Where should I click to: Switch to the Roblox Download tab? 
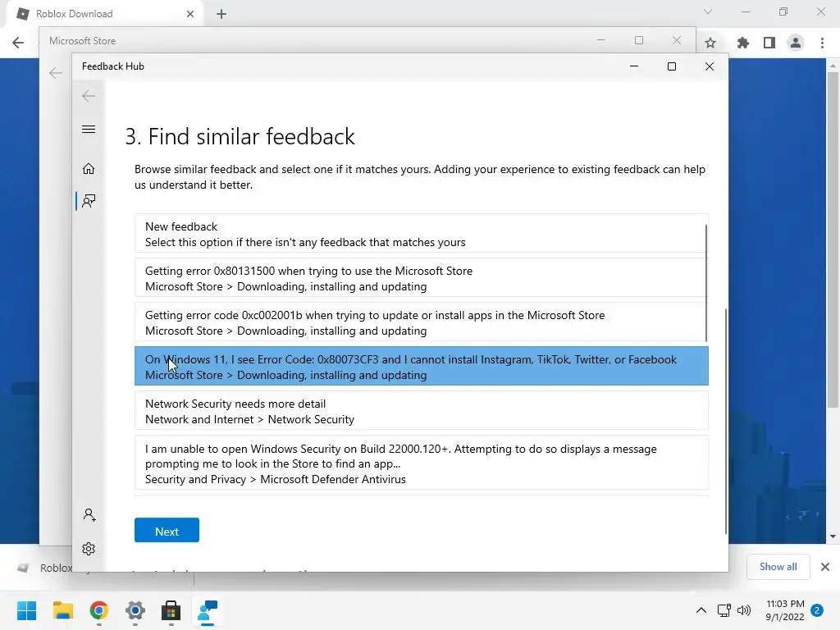[x=104, y=14]
